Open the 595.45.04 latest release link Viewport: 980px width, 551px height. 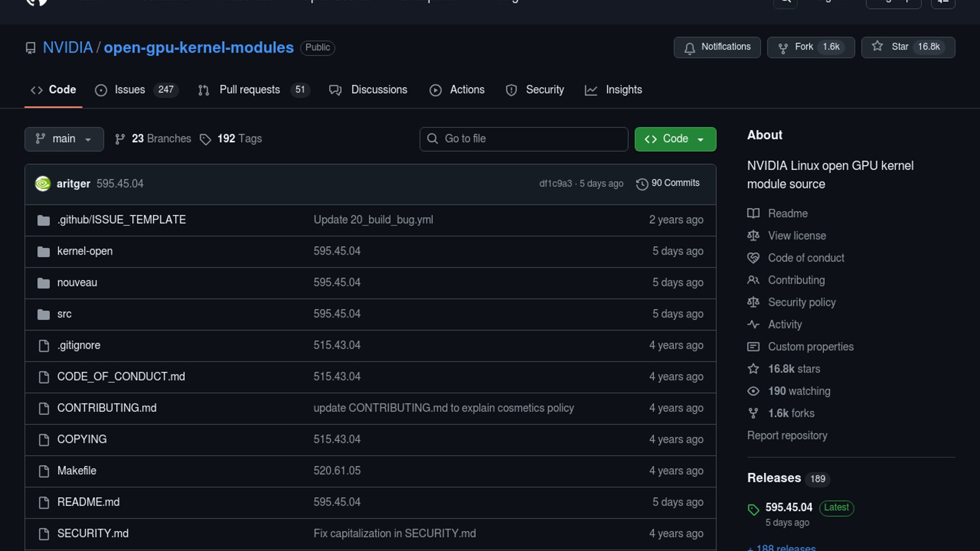click(789, 508)
